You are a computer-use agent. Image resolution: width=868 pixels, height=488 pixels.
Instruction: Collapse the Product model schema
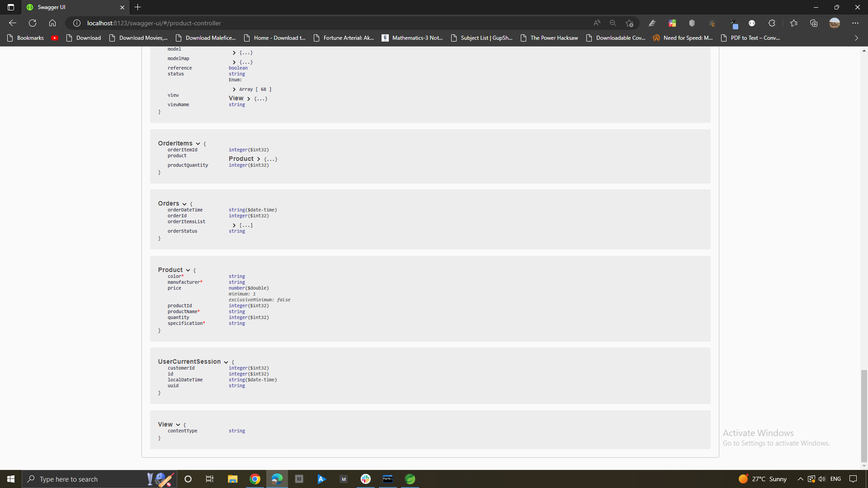click(188, 270)
